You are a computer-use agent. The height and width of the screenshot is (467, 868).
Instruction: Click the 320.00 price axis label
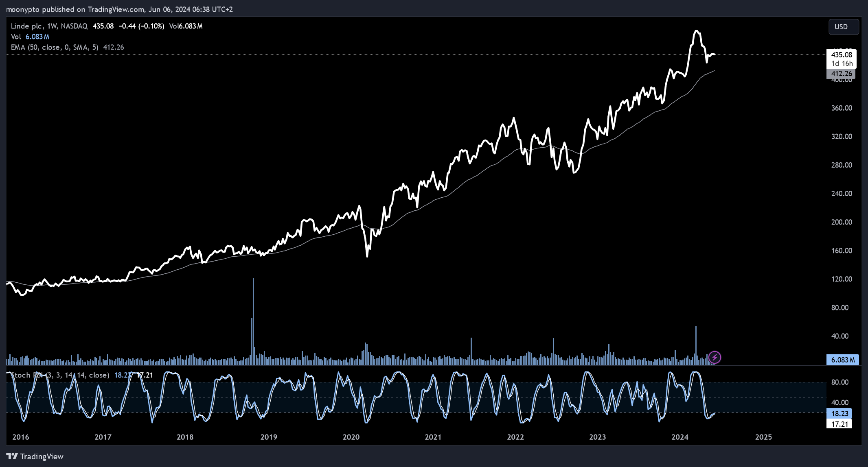tap(842, 136)
